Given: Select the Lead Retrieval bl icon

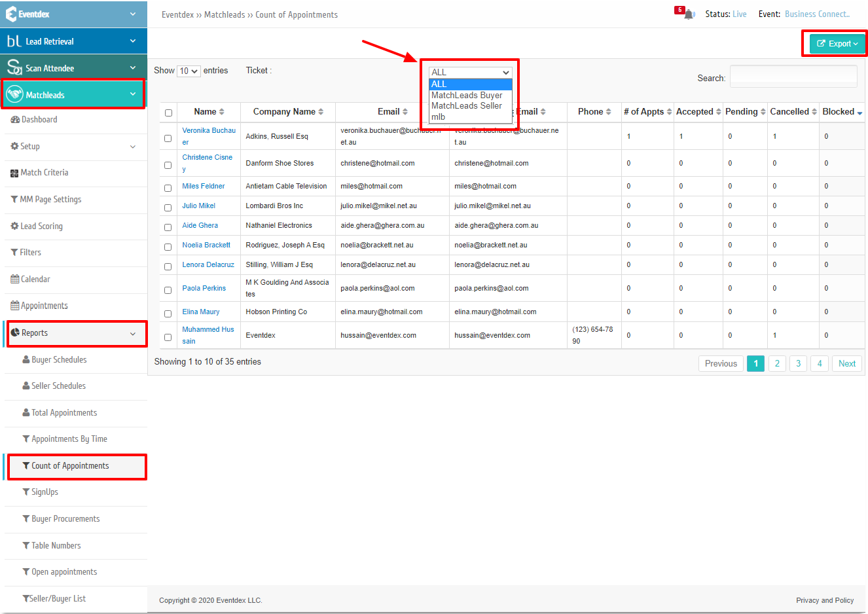Looking at the screenshot, I should point(14,41).
